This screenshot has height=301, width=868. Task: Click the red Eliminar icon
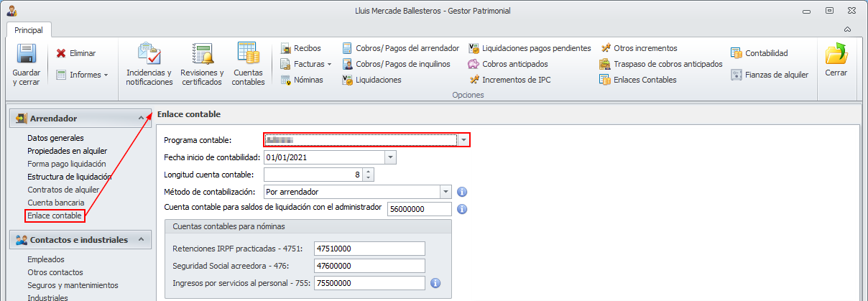click(61, 53)
